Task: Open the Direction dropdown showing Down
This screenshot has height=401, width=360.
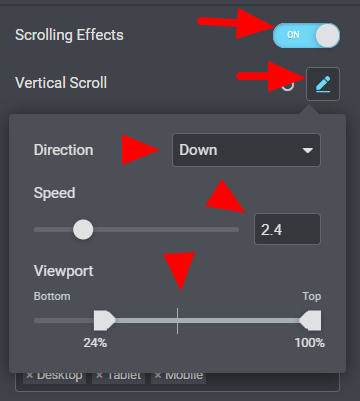Action: tap(246, 150)
